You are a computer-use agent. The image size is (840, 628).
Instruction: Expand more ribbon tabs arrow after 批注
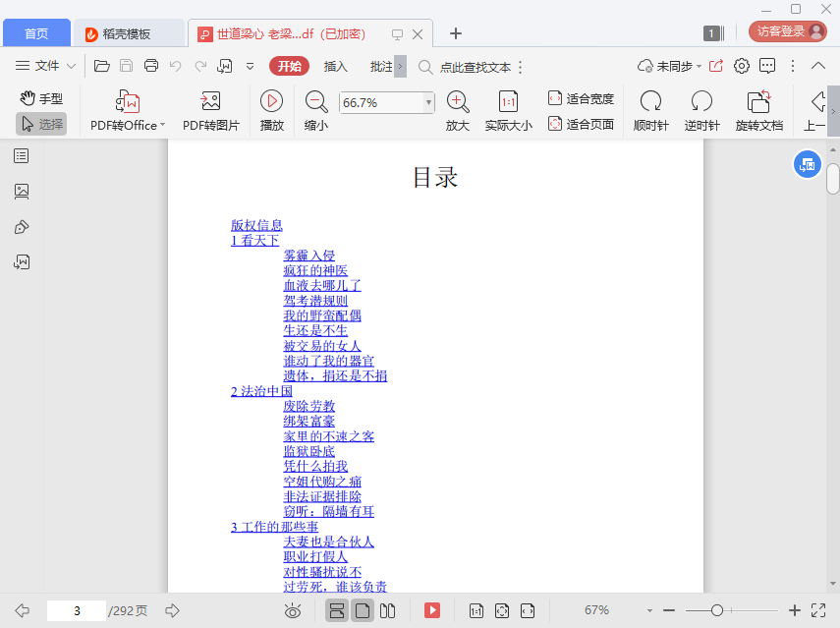(x=400, y=67)
